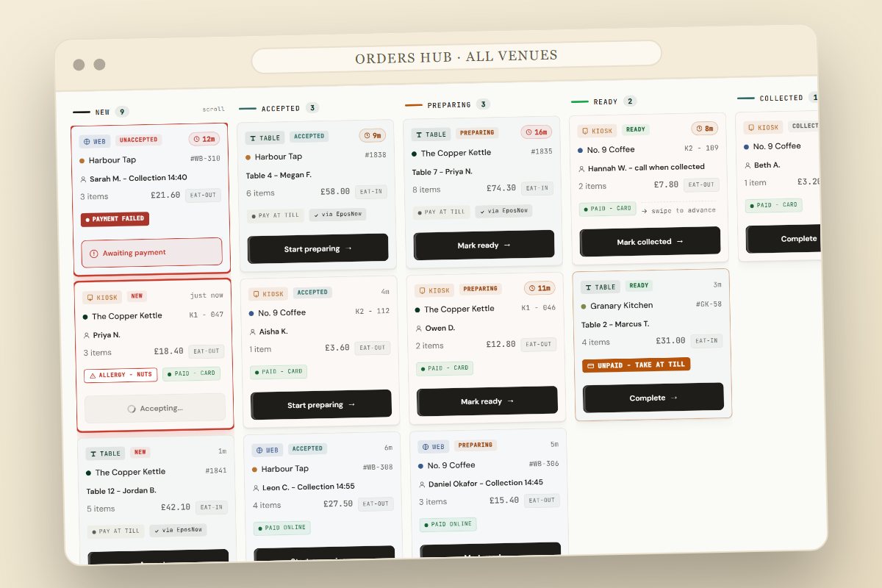Click Start preparing on Table 4 Megan F. order
The height and width of the screenshot is (588, 882).
pyautogui.click(x=318, y=248)
